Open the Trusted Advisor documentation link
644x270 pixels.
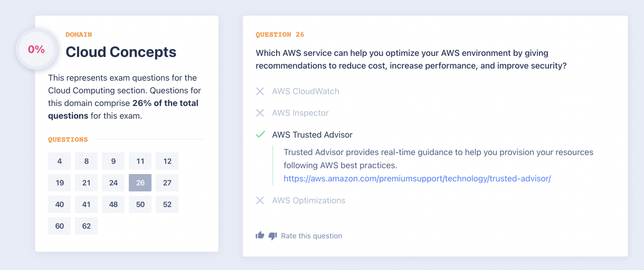click(417, 178)
